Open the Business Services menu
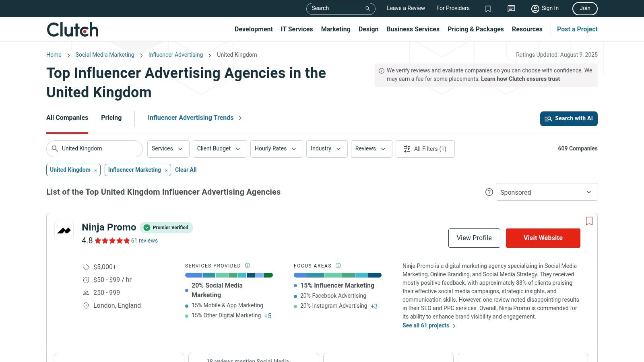The image size is (644, 362). click(x=413, y=29)
